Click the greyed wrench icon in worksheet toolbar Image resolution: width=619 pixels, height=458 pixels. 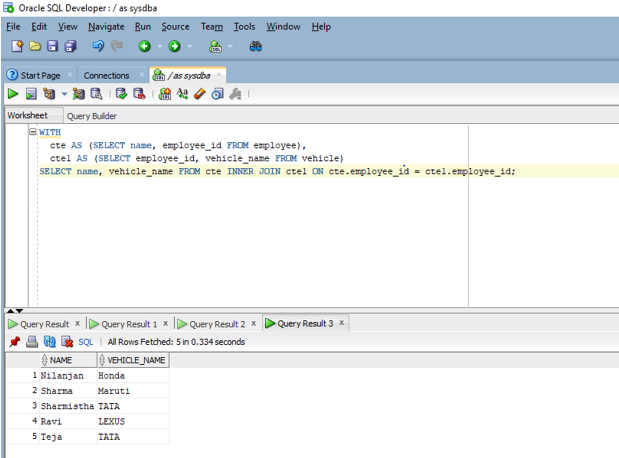[235, 94]
